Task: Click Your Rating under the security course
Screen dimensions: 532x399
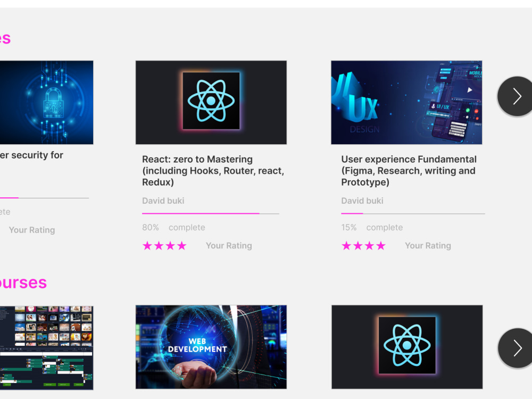Action: 32,230
